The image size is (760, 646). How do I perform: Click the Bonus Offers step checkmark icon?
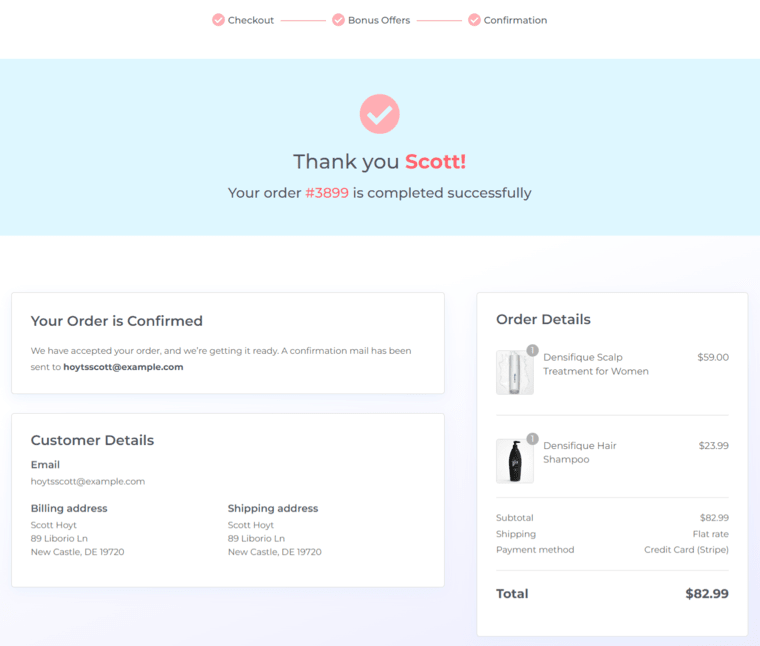pyautogui.click(x=338, y=20)
